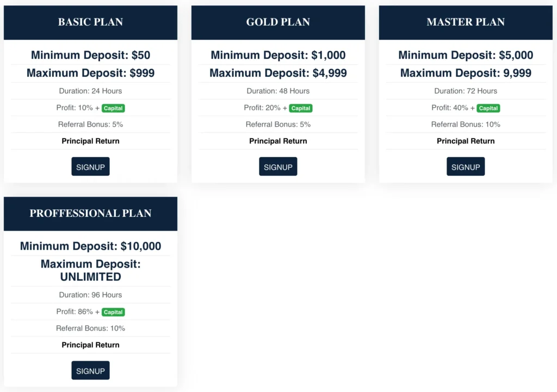Select SIGNUP for the Master Plan
The width and height of the screenshot is (557, 392).
coord(466,166)
